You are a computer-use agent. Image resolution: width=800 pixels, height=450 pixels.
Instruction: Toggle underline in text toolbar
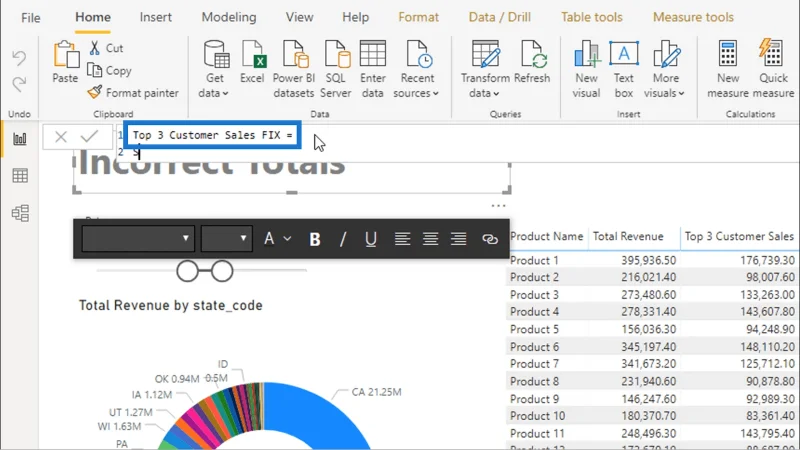click(x=371, y=239)
